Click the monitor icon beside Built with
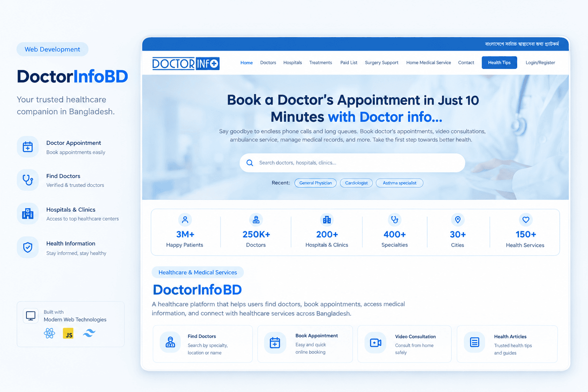This screenshot has width=588, height=392. (x=31, y=316)
